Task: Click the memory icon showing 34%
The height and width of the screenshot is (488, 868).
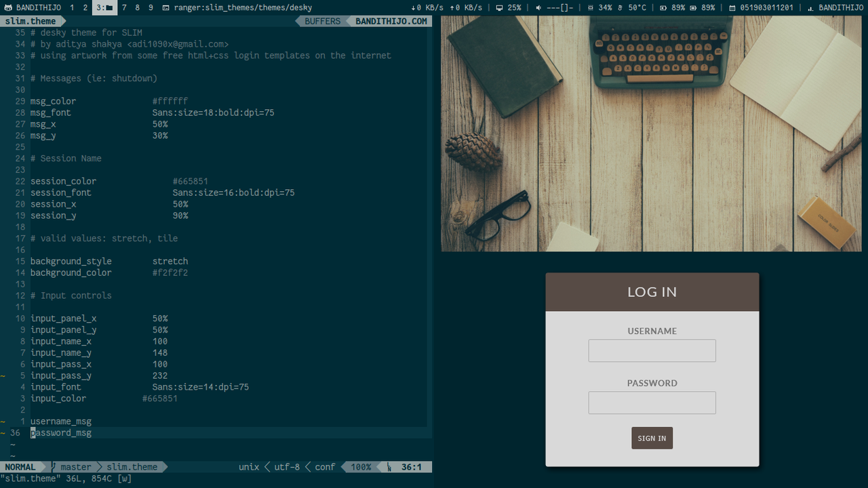Action: [x=591, y=7]
